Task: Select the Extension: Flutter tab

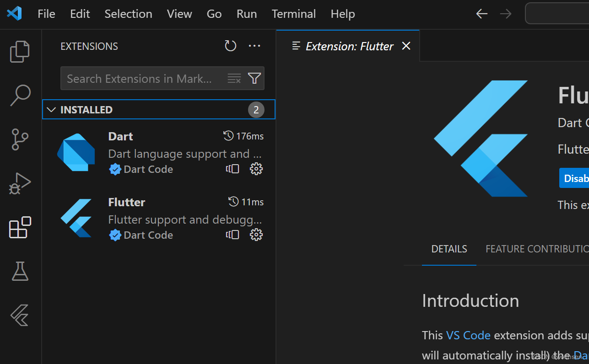Action: [348, 46]
